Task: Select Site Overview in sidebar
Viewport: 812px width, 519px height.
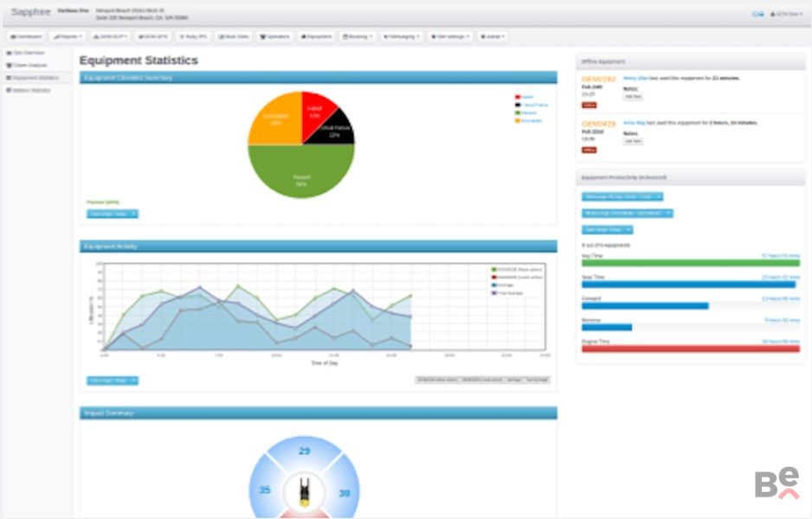Action: coord(26,53)
